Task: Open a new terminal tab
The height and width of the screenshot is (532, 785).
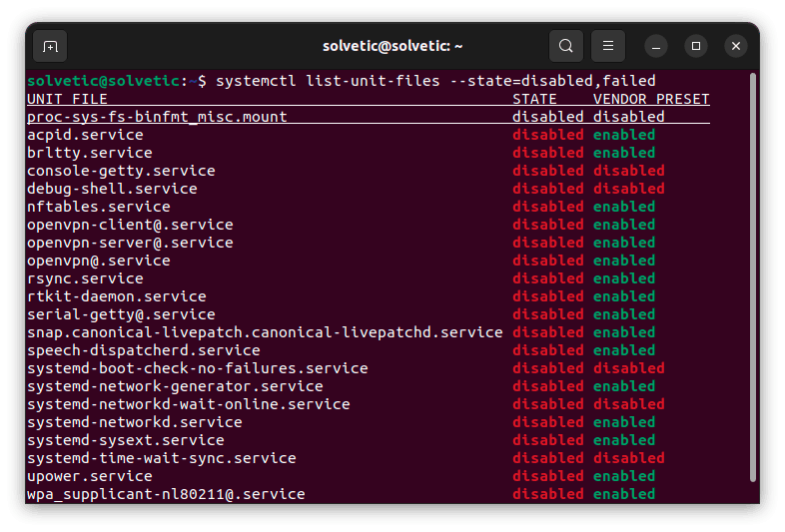Action: 50,46
